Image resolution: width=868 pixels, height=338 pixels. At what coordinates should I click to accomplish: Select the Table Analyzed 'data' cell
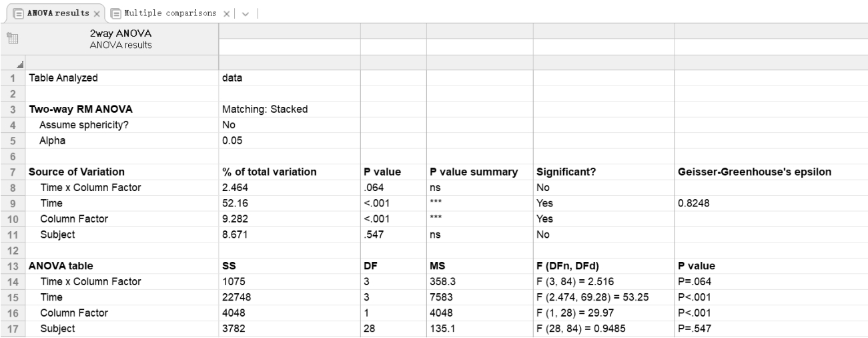click(232, 77)
